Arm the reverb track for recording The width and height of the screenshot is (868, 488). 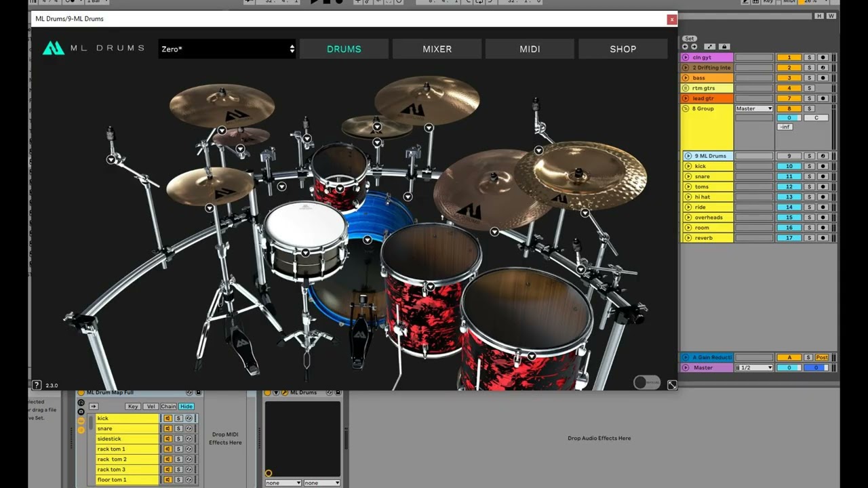pos(823,238)
